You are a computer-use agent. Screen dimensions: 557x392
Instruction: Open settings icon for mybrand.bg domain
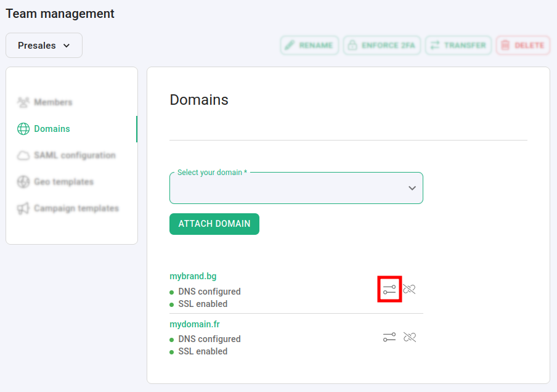click(x=389, y=289)
